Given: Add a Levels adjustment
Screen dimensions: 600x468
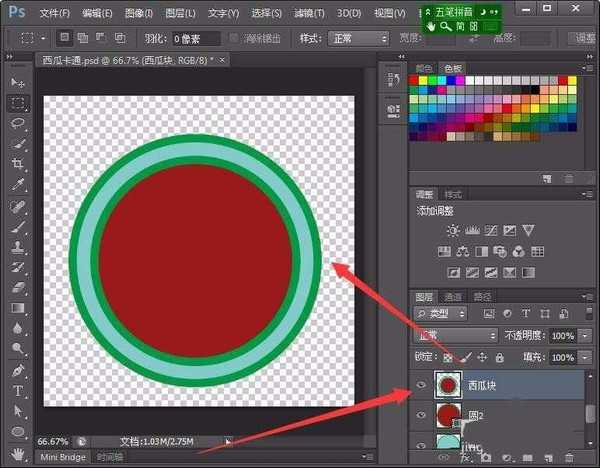Looking at the screenshot, I should tap(472, 230).
